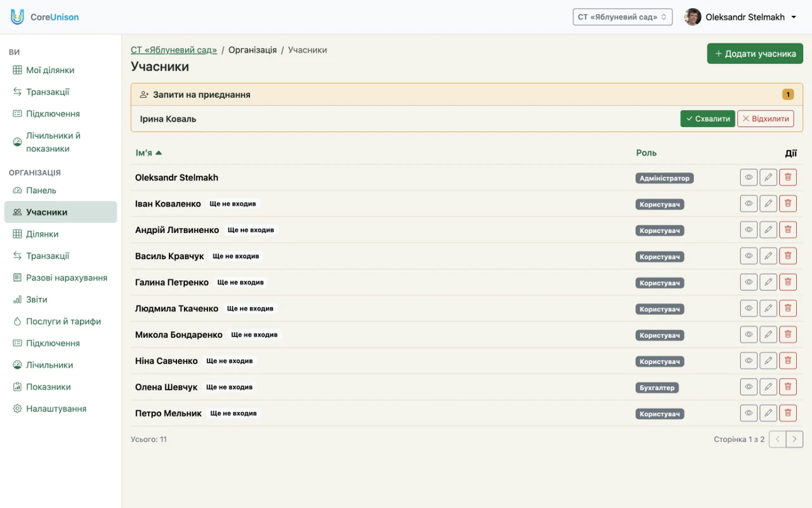The image size is (812, 508).
Task: Edit Андрій Литвиненко using pencil icon
Action: [x=768, y=230]
